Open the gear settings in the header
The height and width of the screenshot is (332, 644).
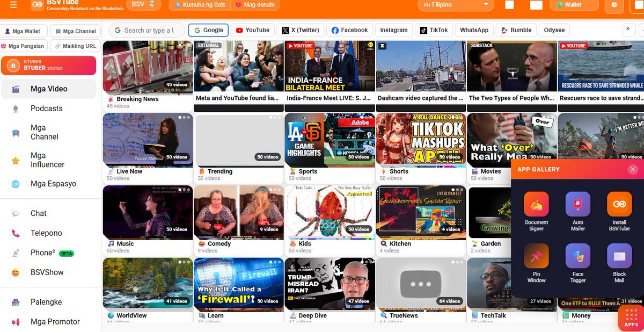tap(614, 5)
